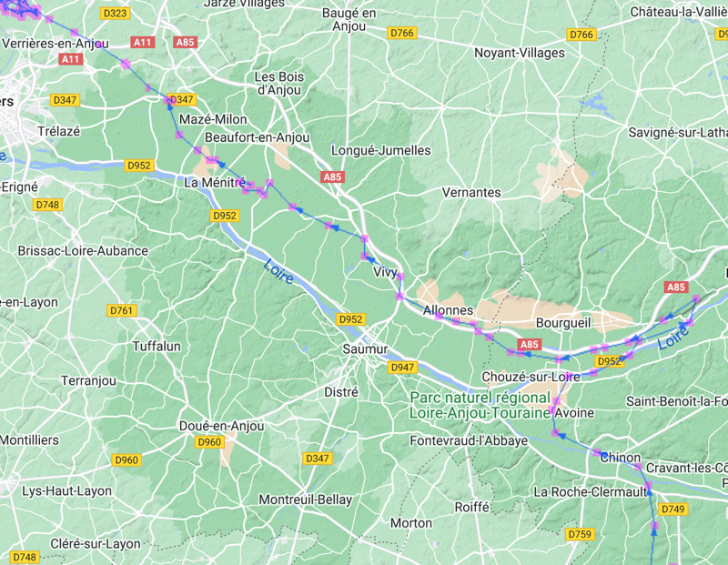Select the Brissac-Loire-Aubance town label
The image size is (728, 565).
point(83,251)
